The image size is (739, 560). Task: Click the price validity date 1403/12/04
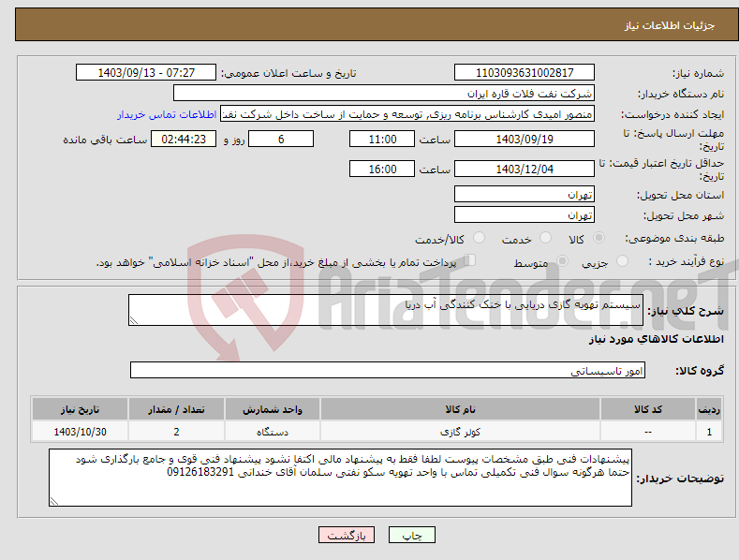pyautogui.click(x=525, y=169)
